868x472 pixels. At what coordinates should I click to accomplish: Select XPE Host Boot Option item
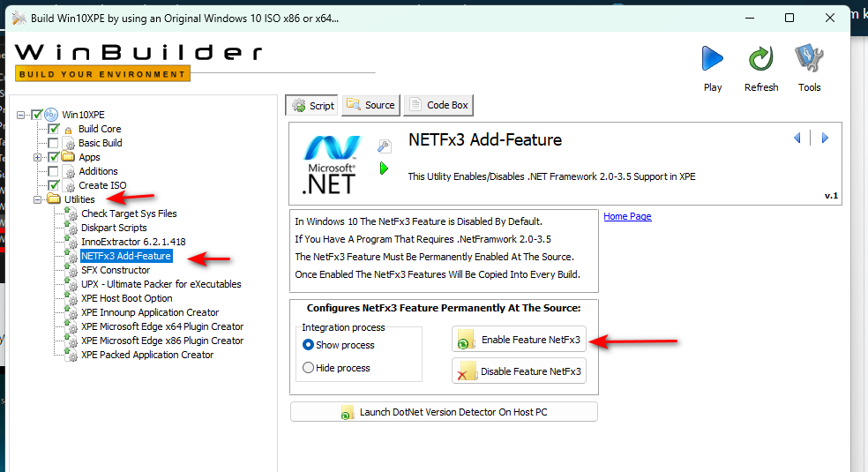(x=127, y=298)
